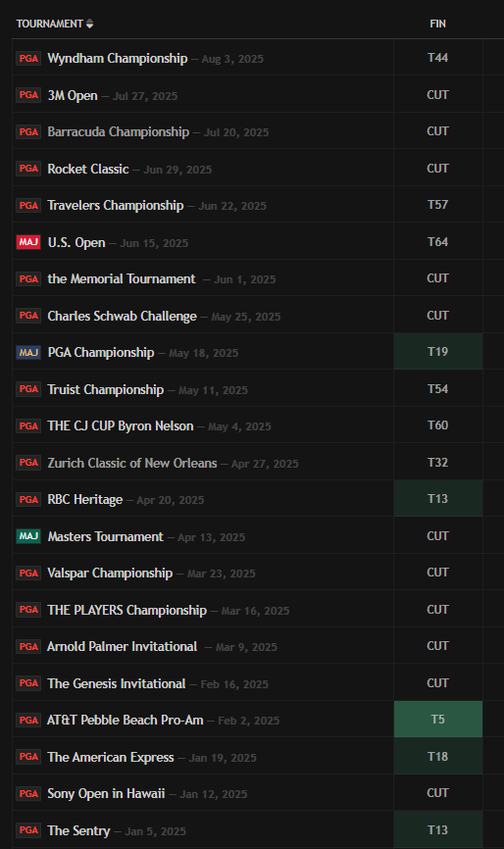Viewport: 504px width, 849px height.
Task: Click the PGA badge beside AT&T Pebble Beach Pro-Am
Action: click(28, 721)
